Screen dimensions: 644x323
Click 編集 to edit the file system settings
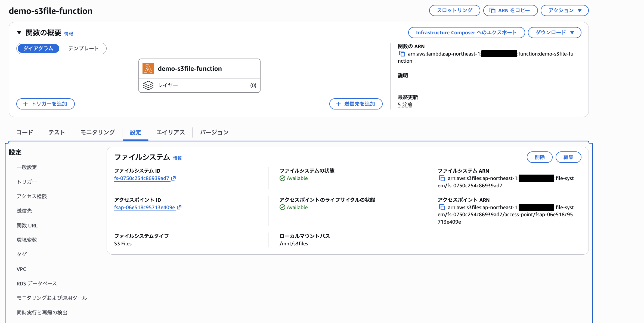click(x=568, y=157)
